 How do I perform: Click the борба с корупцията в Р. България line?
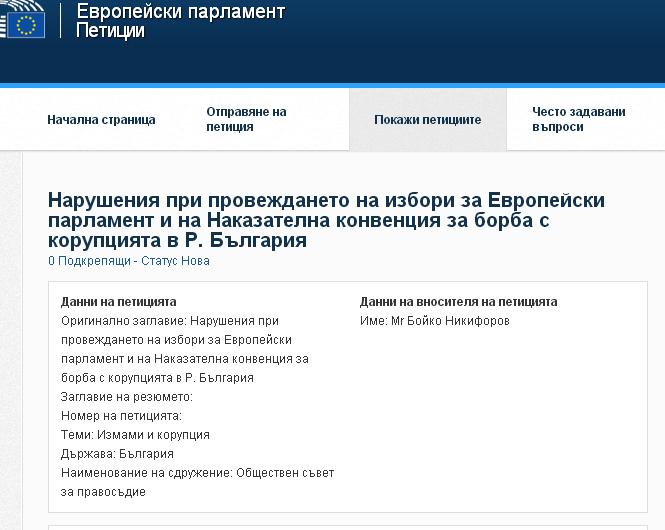[157, 378]
